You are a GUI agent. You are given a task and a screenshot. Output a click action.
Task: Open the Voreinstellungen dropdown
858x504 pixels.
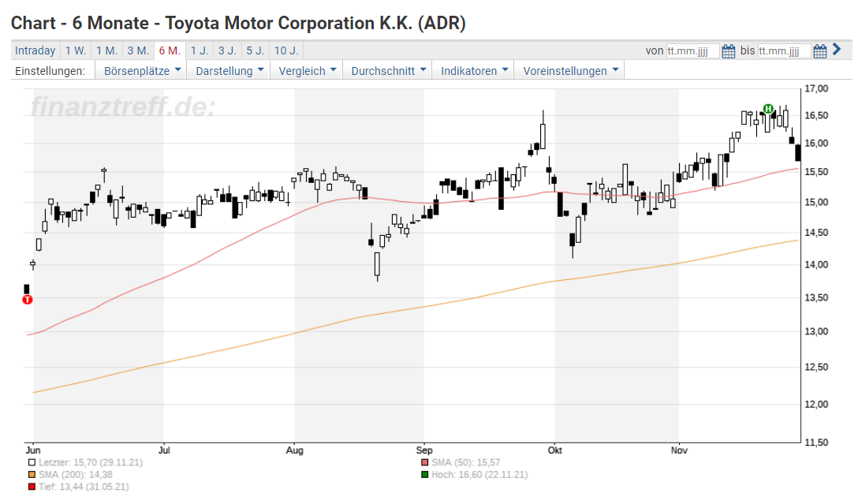click(x=570, y=71)
